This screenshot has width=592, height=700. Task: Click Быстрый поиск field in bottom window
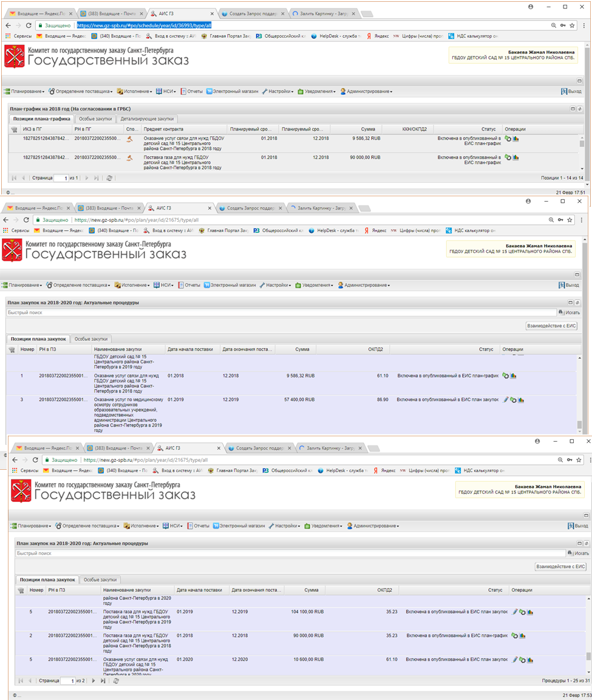coord(290,553)
